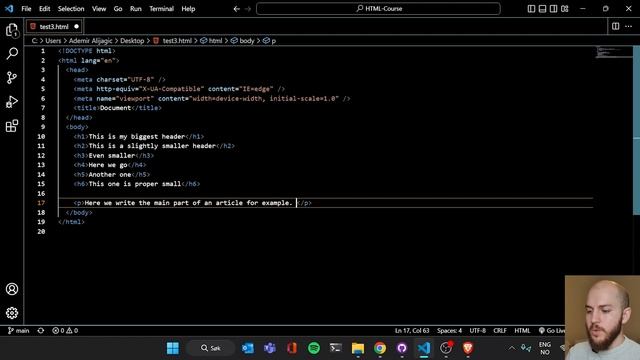Open the View menu

99,9
